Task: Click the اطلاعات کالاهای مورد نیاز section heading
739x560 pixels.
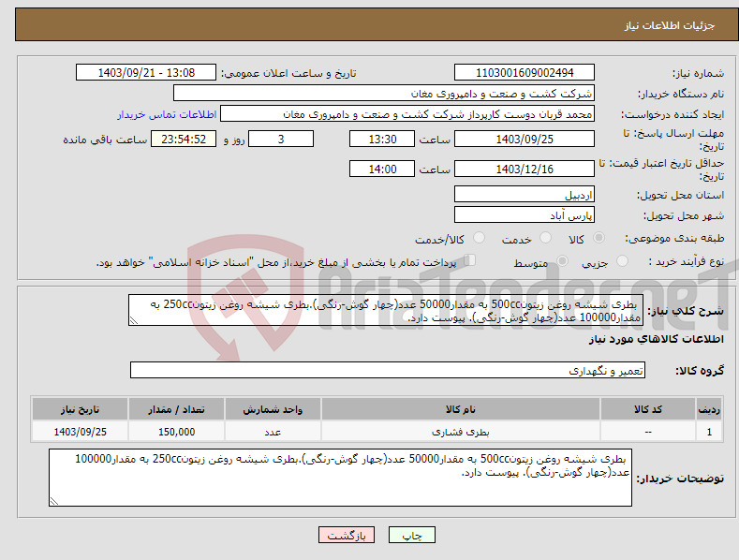Action: [x=656, y=339]
